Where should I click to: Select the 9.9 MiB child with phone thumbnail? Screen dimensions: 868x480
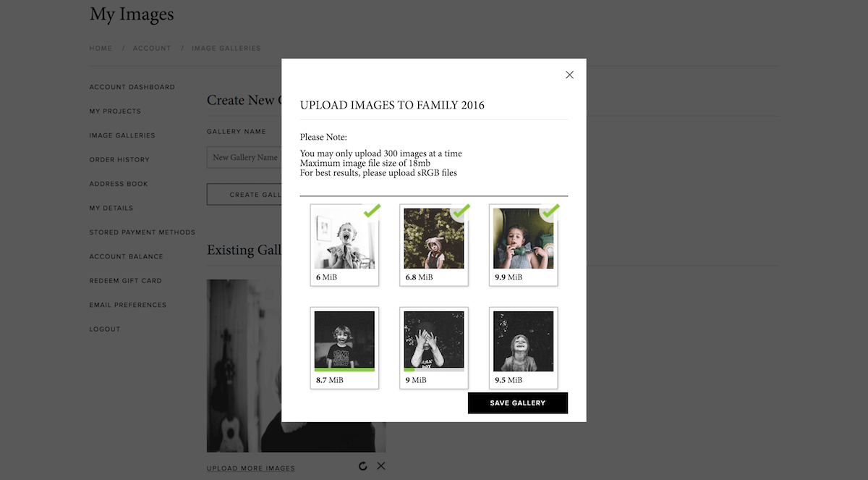(x=524, y=238)
